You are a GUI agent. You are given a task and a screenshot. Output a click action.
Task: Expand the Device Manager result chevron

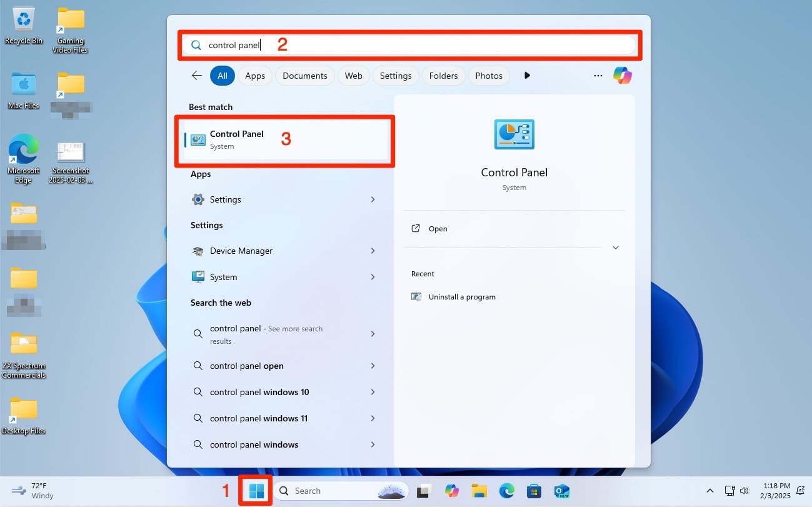point(373,251)
